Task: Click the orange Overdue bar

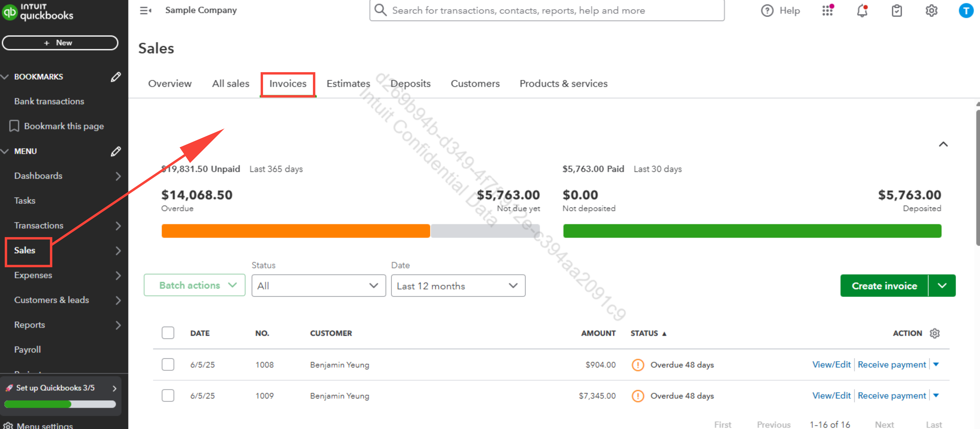Action: pos(296,231)
